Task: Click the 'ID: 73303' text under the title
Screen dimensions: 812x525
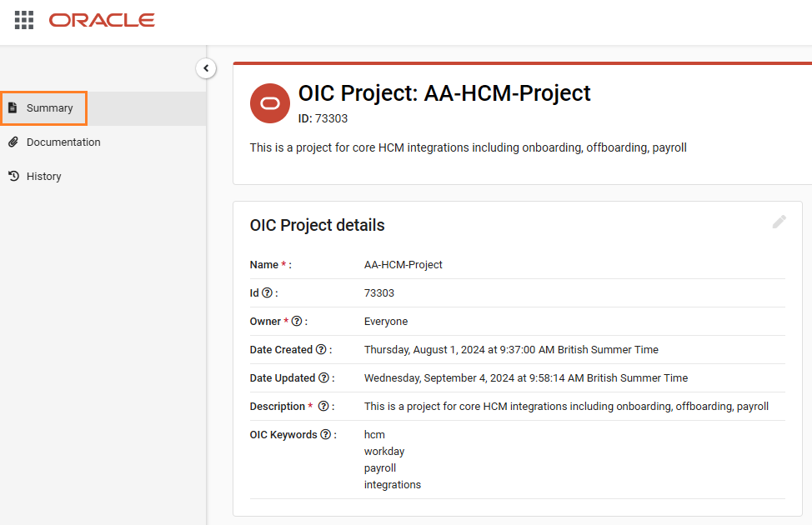Action: (323, 118)
